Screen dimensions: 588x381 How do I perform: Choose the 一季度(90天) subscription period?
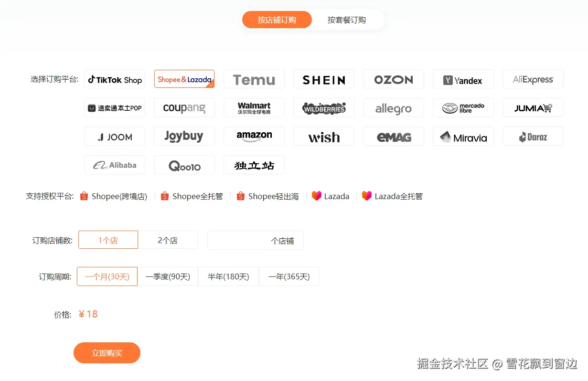coord(168,276)
